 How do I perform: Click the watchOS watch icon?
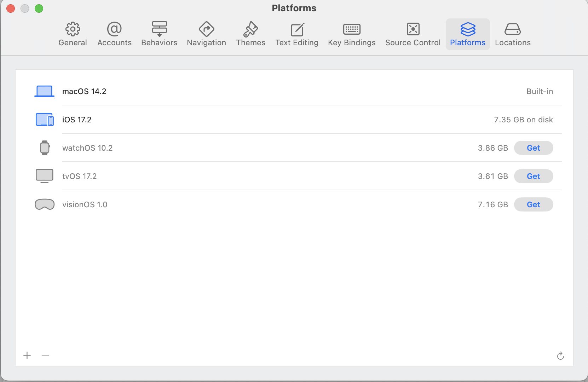tap(45, 148)
